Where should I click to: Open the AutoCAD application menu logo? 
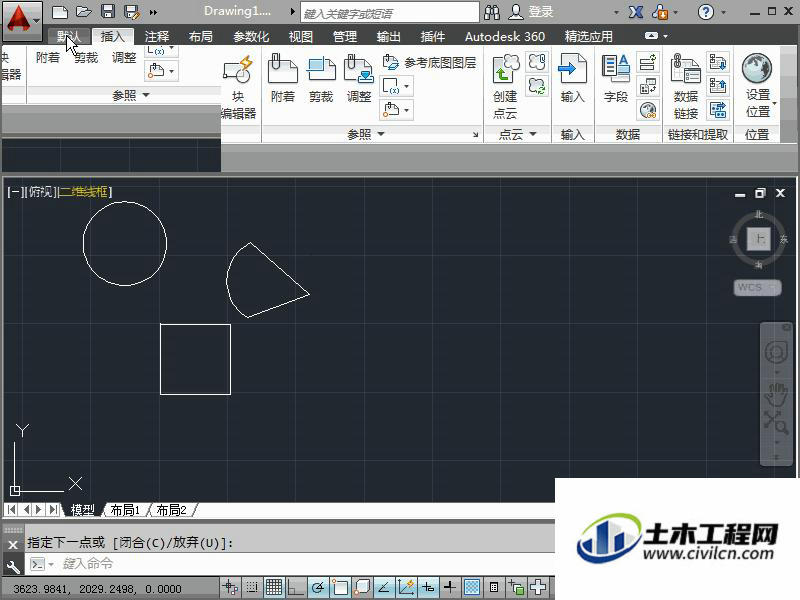point(22,20)
